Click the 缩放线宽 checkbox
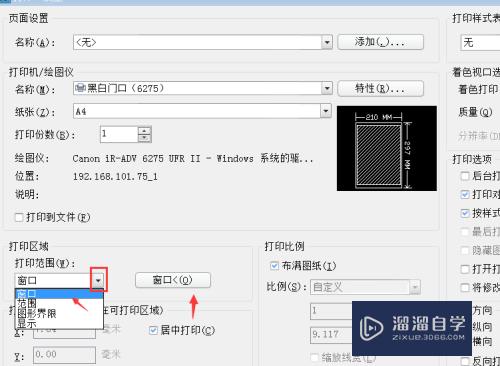500x366 pixels. [314, 358]
